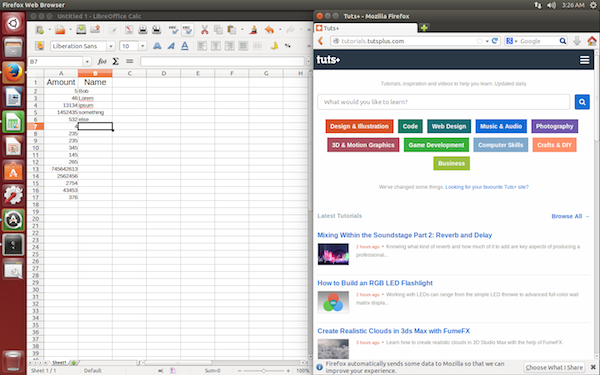Viewport: 600px width, 375px height.
Task: Click the Open file folder icon in Calc
Action: point(60,29)
